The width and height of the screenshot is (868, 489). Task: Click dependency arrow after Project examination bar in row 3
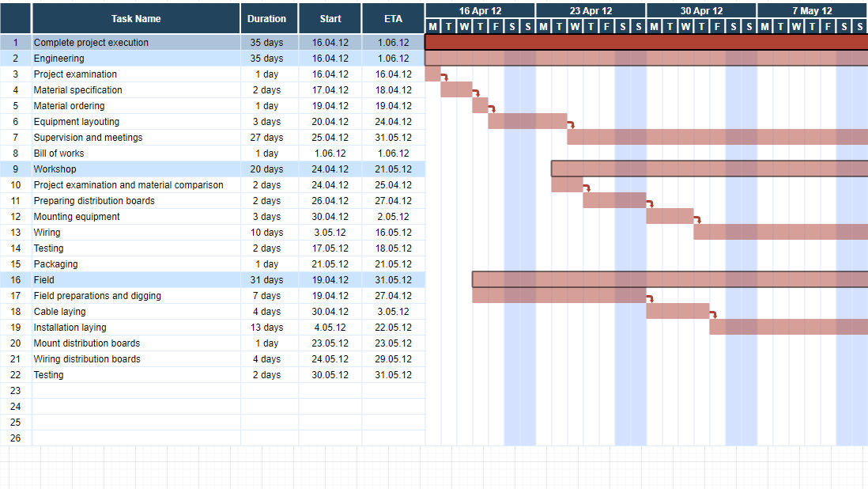click(x=445, y=78)
